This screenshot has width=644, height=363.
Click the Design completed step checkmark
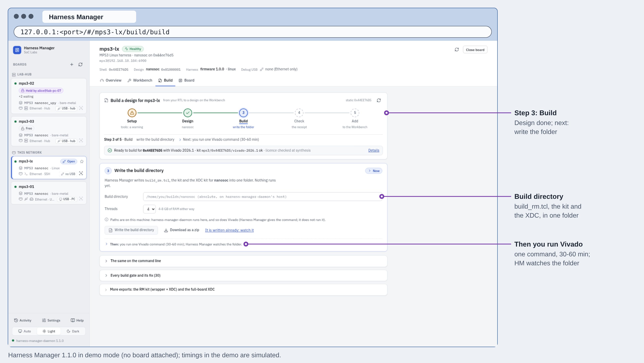(188, 113)
